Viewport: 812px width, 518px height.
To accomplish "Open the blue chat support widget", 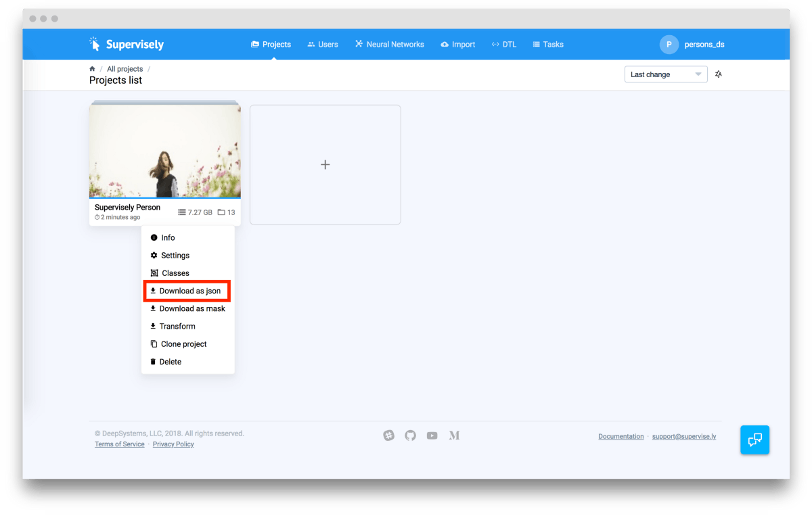I will click(754, 440).
